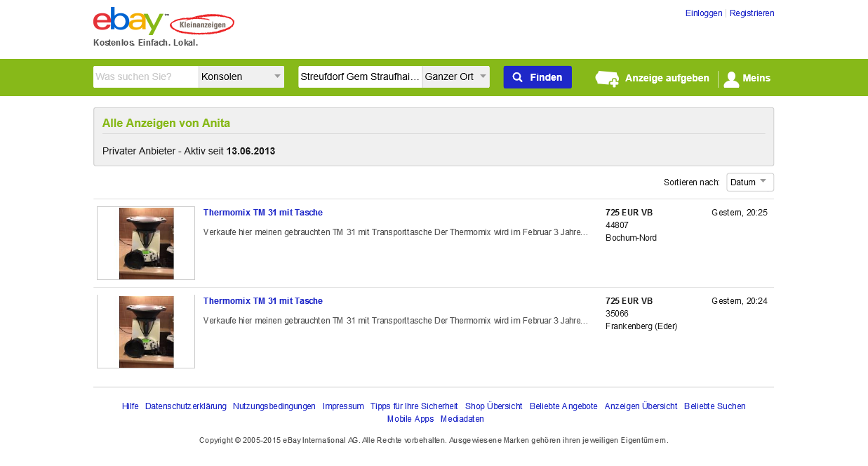Open the Beliebte Angebote footer link
868x466 pixels.
pyautogui.click(x=563, y=406)
